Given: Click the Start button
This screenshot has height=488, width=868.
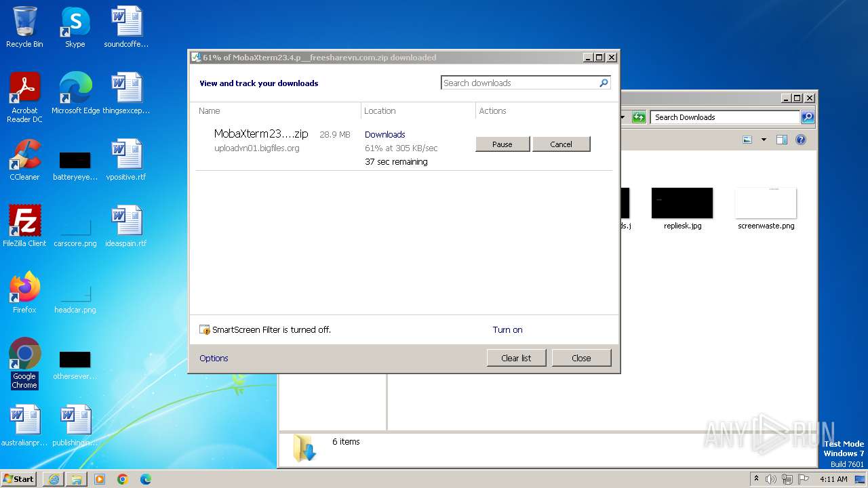Looking at the screenshot, I should point(19,479).
